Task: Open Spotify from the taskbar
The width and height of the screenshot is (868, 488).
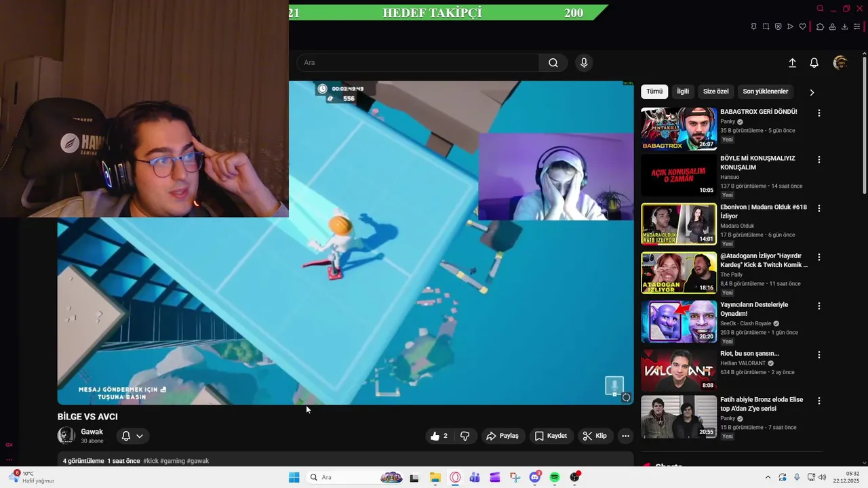Action: (x=555, y=478)
